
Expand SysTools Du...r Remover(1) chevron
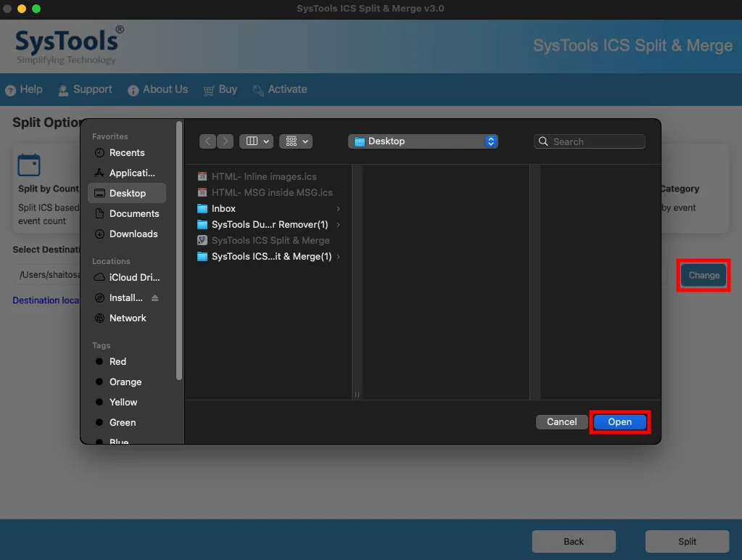pyautogui.click(x=338, y=224)
